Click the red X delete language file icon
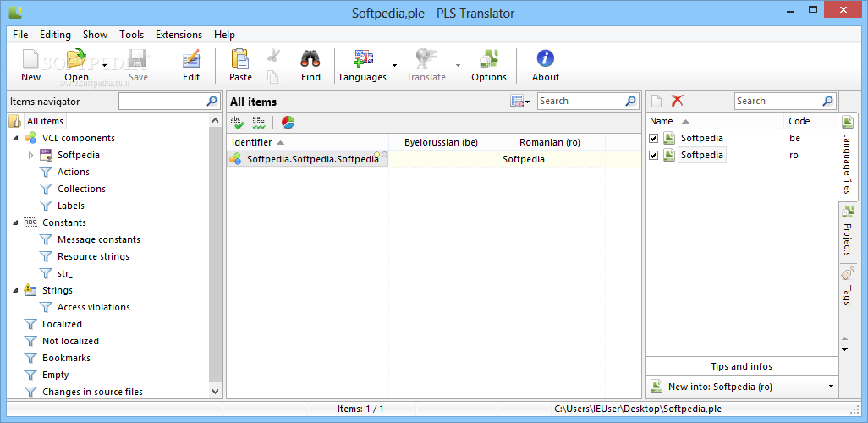The height and width of the screenshot is (423, 868). tap(677, 101)
